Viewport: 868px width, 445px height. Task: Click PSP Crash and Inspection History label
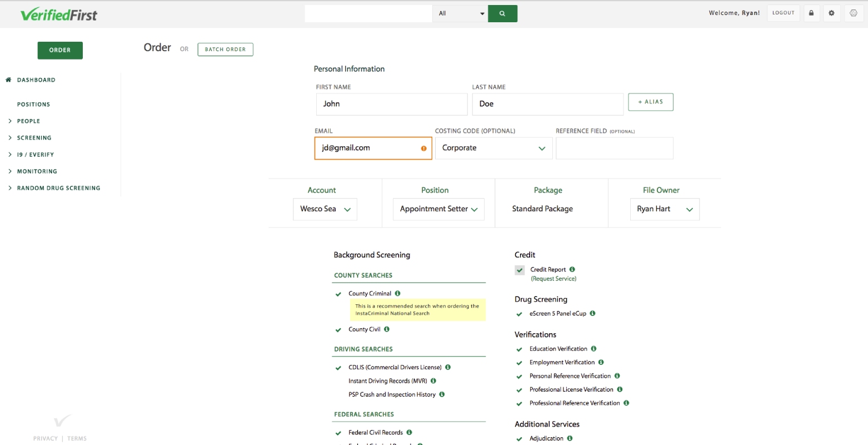pyautogui.click(x=392, y=394)
